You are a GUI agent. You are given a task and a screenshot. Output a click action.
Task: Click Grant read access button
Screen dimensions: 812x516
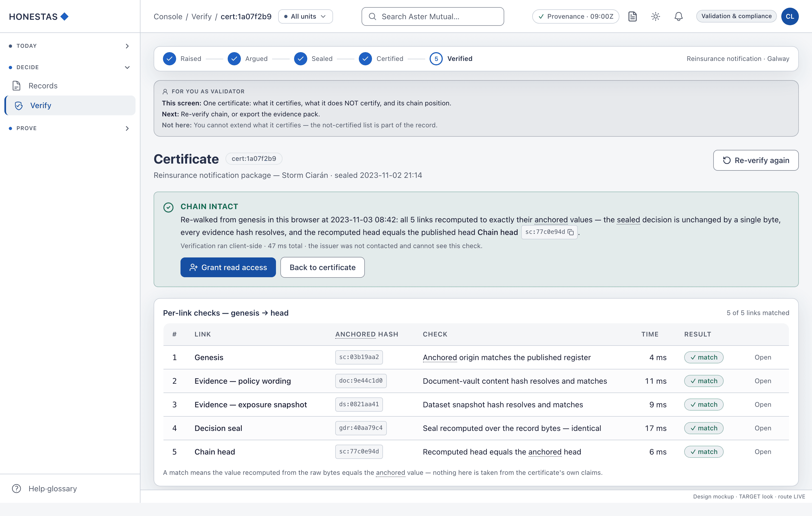(228, 267)
